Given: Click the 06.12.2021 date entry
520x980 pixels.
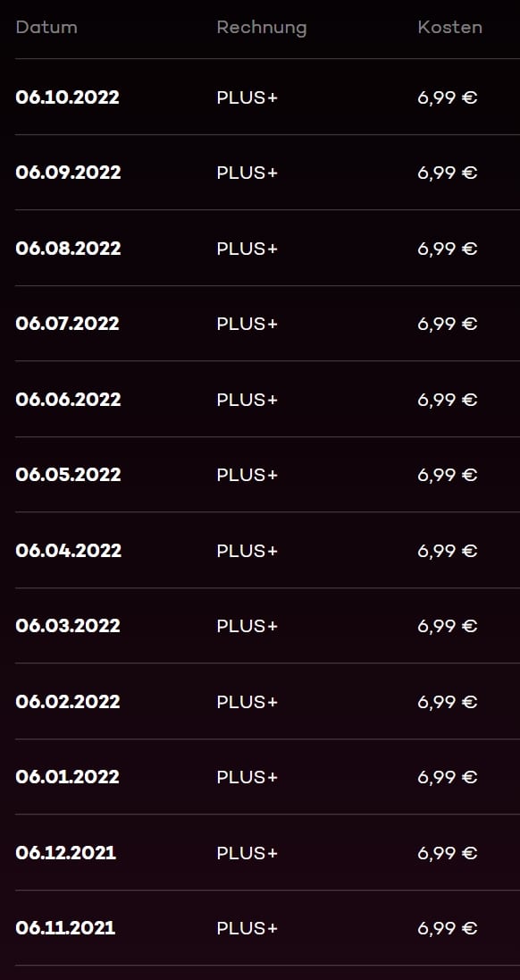Looking at the screenshot, I should point(65,853).
